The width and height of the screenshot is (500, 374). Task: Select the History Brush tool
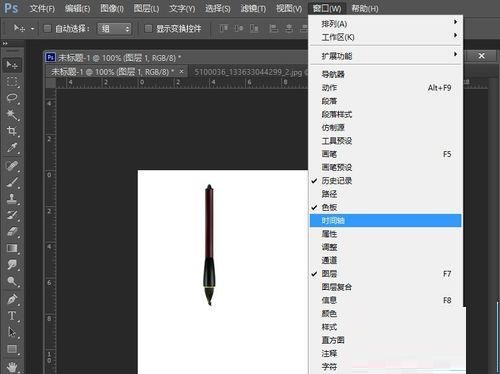coord(12,215)
